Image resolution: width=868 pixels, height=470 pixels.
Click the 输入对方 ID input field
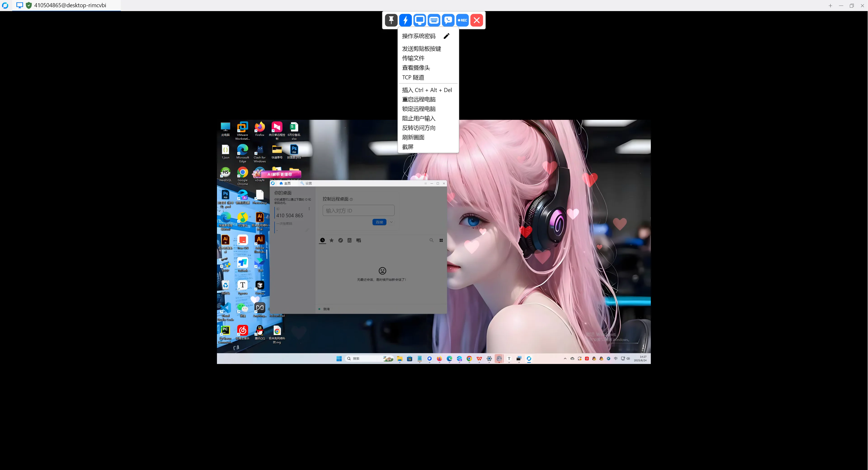tap(358, 210)
